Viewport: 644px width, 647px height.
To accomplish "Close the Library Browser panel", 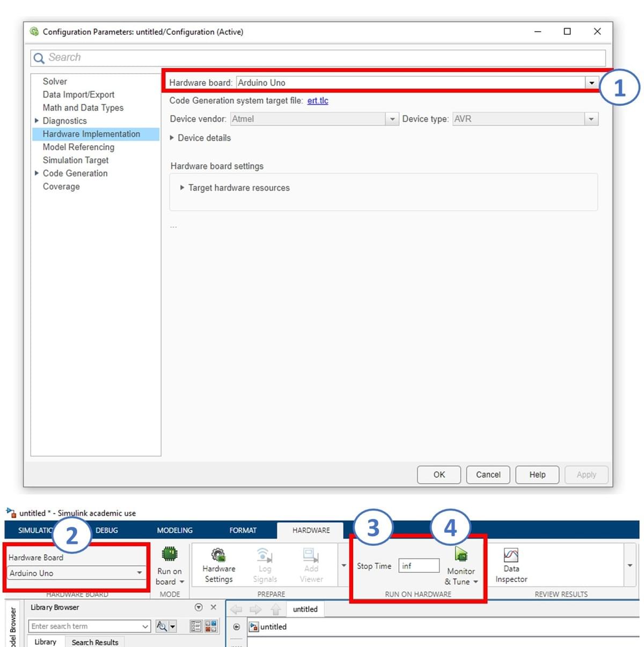I will click(x=213, y=607).
